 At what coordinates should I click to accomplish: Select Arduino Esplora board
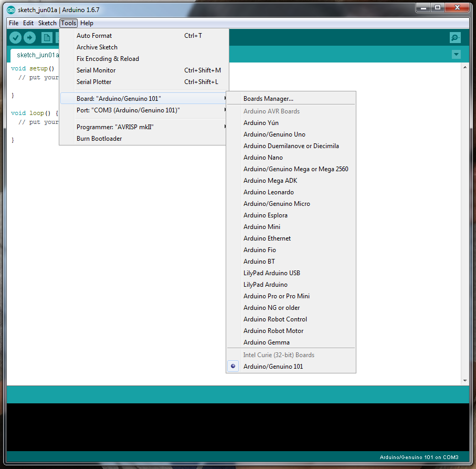click(x=291, y=215)
